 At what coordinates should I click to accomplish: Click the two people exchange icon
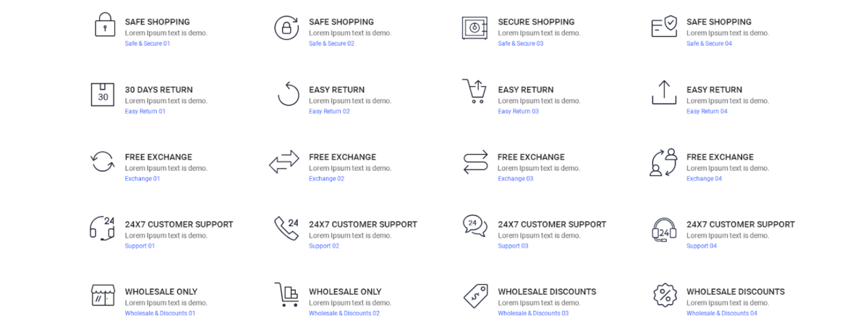[663, 162]
